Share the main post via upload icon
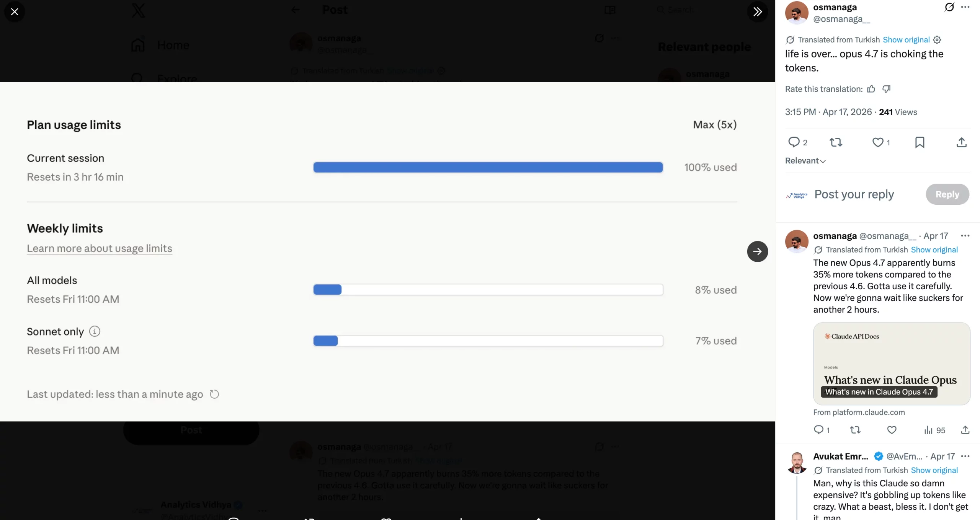The width and height of the screenshot is (980, 520). point(962,142)
